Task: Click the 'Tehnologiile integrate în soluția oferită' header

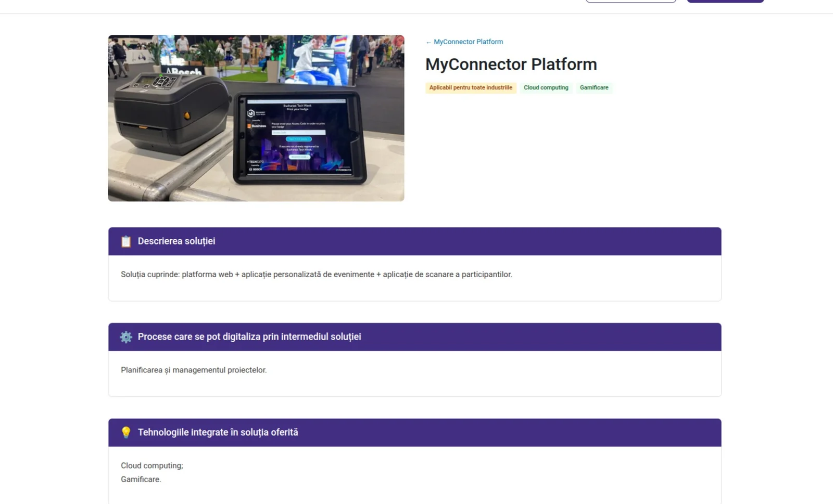Action: click(x=415, y=433)
